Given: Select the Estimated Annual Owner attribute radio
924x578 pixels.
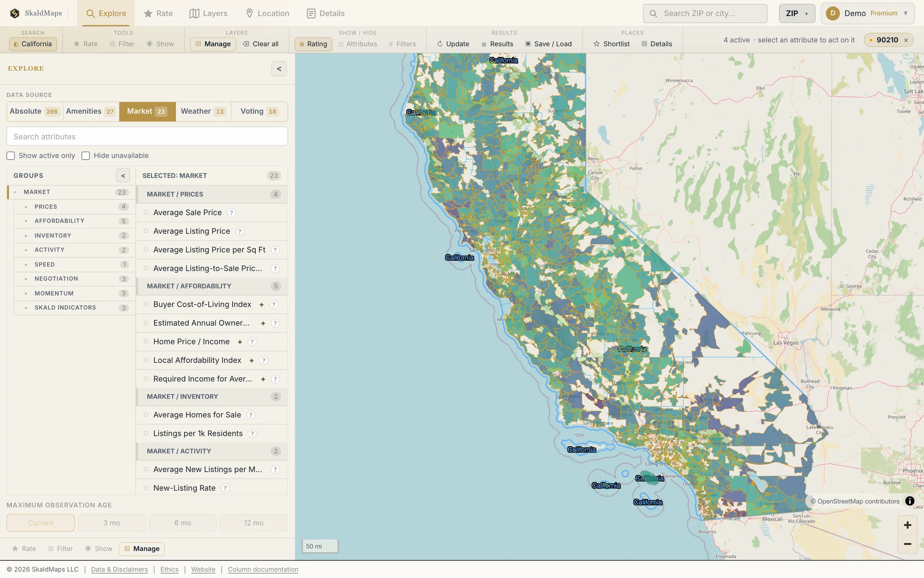Looking at the screenshot, I should 146,323.
